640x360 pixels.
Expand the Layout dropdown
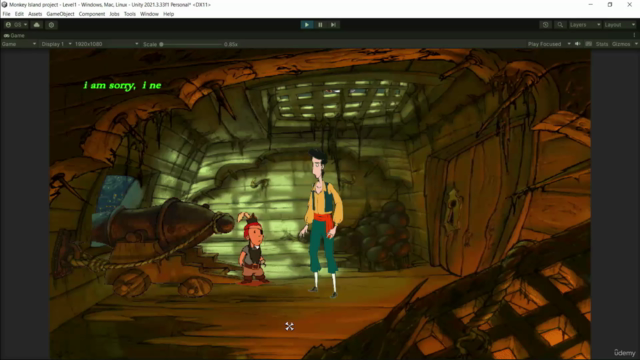click(x=620, y=25)
